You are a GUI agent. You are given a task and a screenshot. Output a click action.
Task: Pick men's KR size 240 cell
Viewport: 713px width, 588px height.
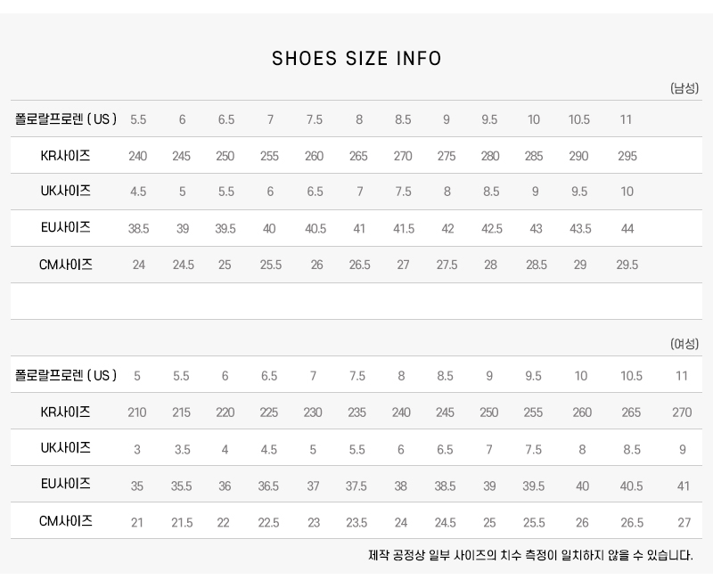click(137, 156)
